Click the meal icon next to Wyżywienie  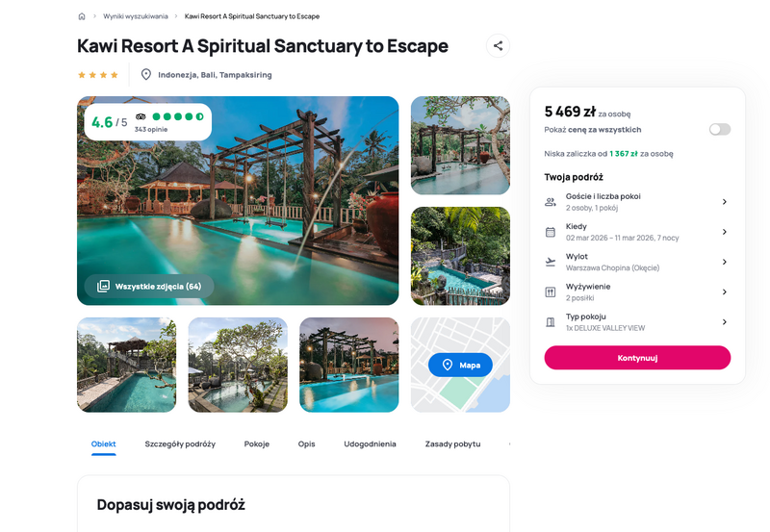(x=551, y=292)
